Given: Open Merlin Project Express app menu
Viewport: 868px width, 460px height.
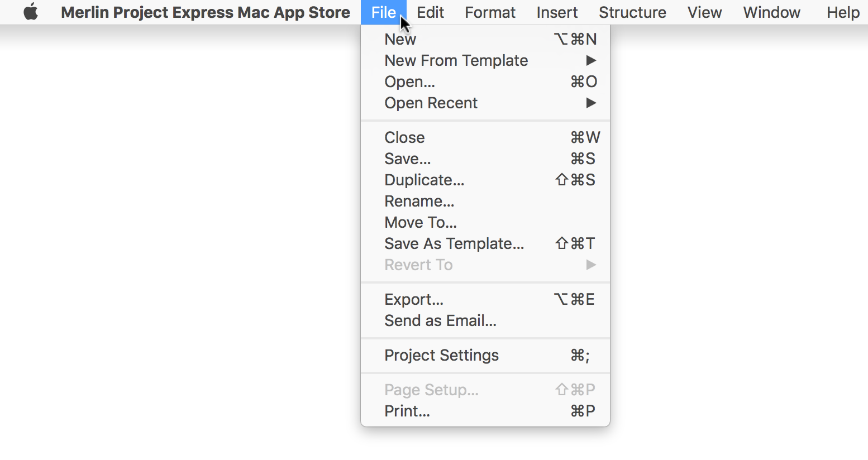Looking at the screenshot, I should [x=206, y=12].
